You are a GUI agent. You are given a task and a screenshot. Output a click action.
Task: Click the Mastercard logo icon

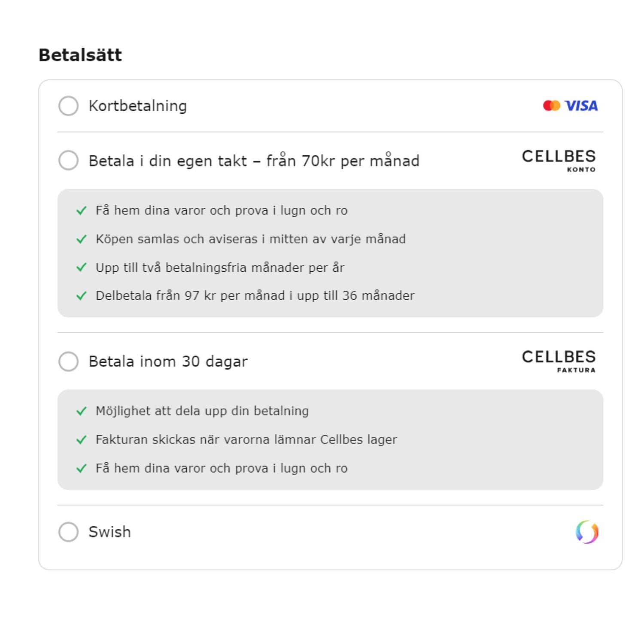click(551, 106)
